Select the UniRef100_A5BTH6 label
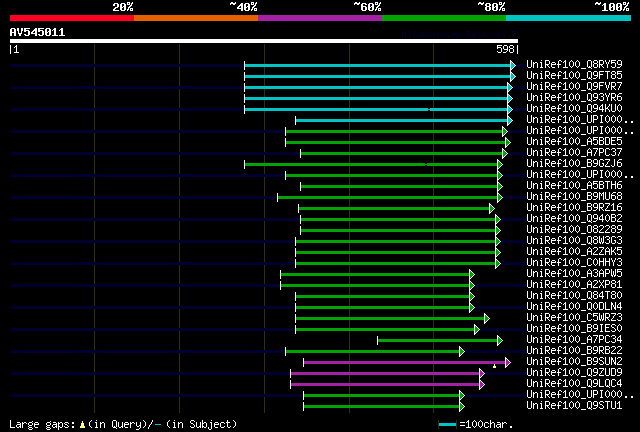Image resolution: width=640 pixels, height=432 pixels. pos(574,186)
